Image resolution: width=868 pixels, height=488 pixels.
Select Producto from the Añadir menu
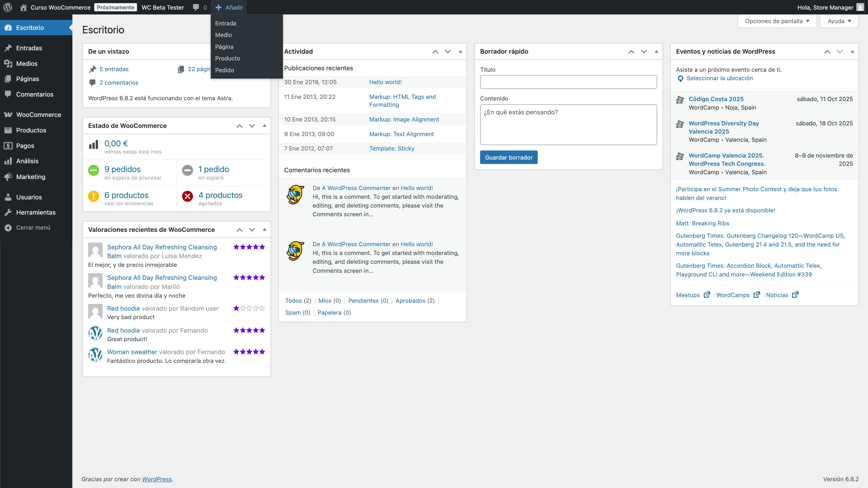[227, 58]
